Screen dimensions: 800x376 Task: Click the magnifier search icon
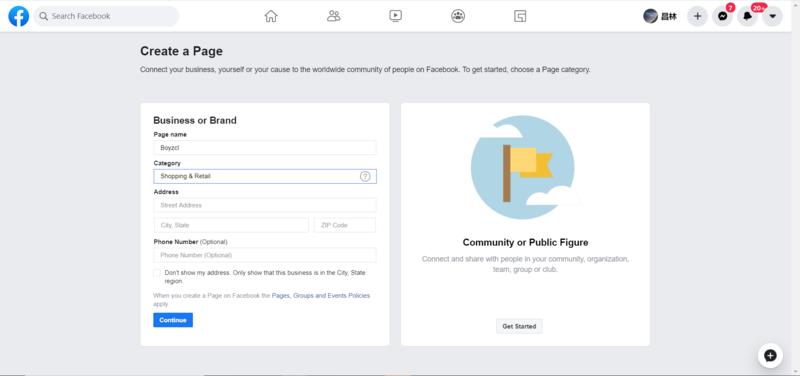coord(44,16)
